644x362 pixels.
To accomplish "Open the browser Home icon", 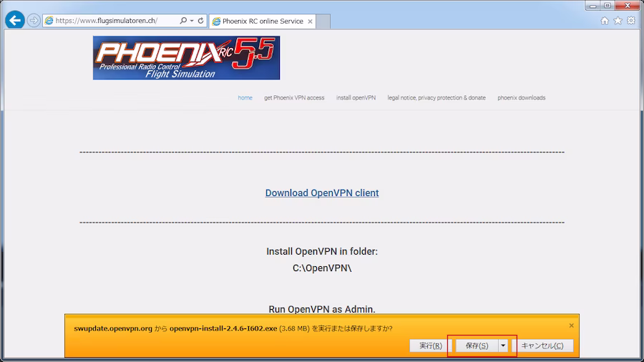I will (605, 21).
